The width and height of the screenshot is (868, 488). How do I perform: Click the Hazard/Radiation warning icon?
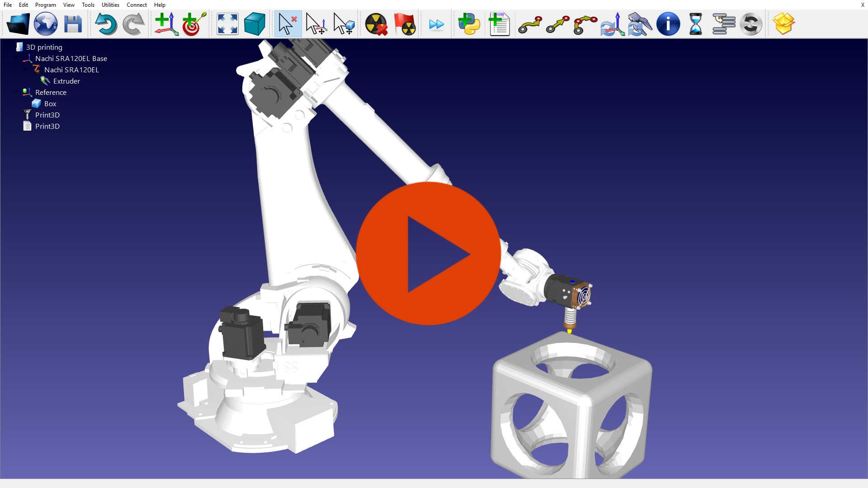pos(375,23)
